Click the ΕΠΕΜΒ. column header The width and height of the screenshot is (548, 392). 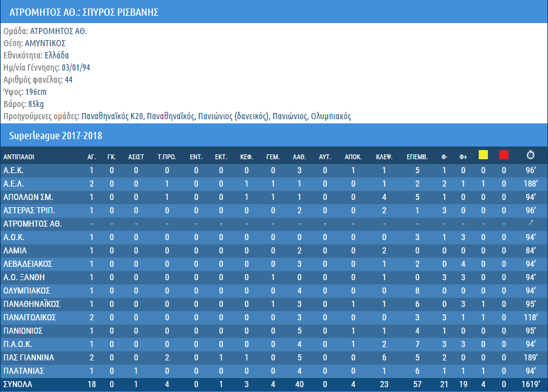coord(417,157)
